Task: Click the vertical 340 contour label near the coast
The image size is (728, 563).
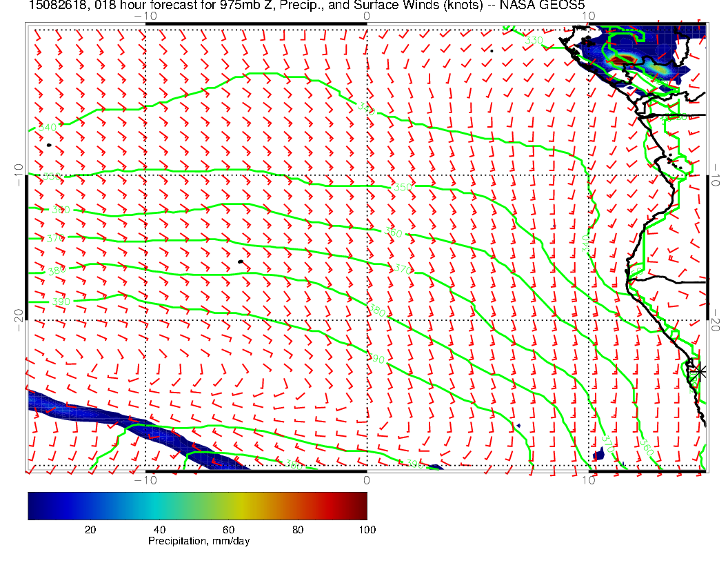Action: 586,243
